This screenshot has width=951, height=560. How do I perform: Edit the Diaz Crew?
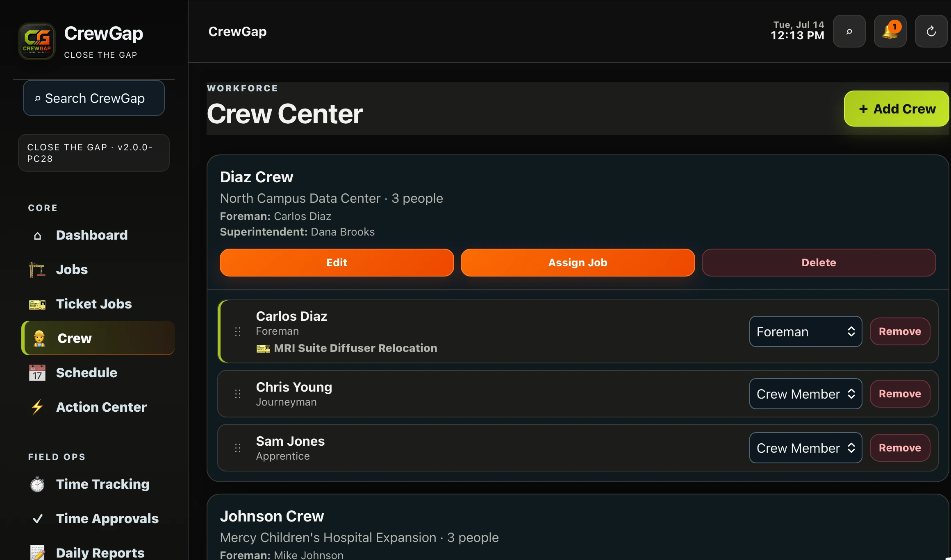pos(337,263)
